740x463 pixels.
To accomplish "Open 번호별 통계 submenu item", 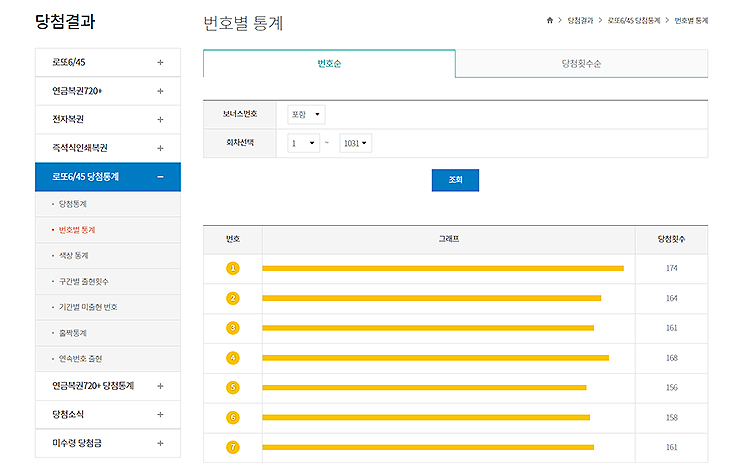I will point(77,230).
